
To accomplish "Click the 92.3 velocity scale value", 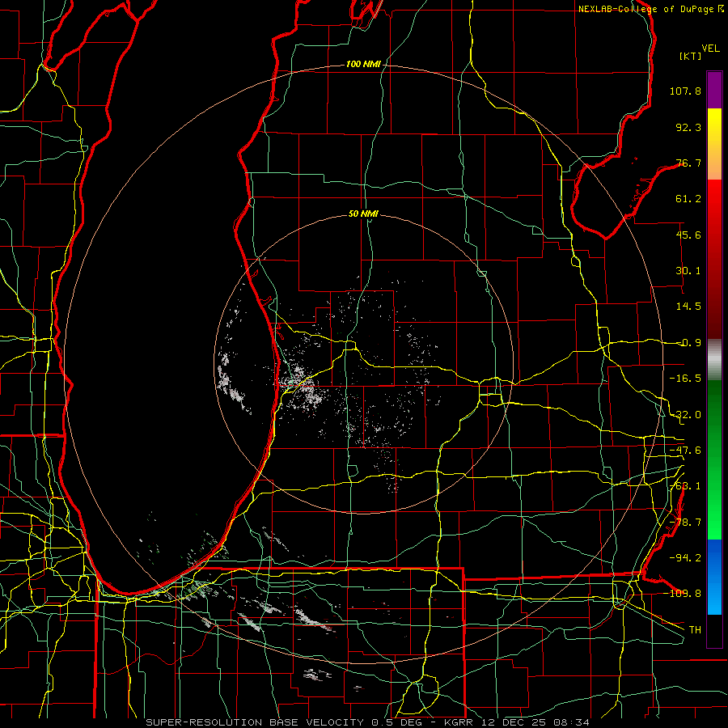I will [688, 127].
